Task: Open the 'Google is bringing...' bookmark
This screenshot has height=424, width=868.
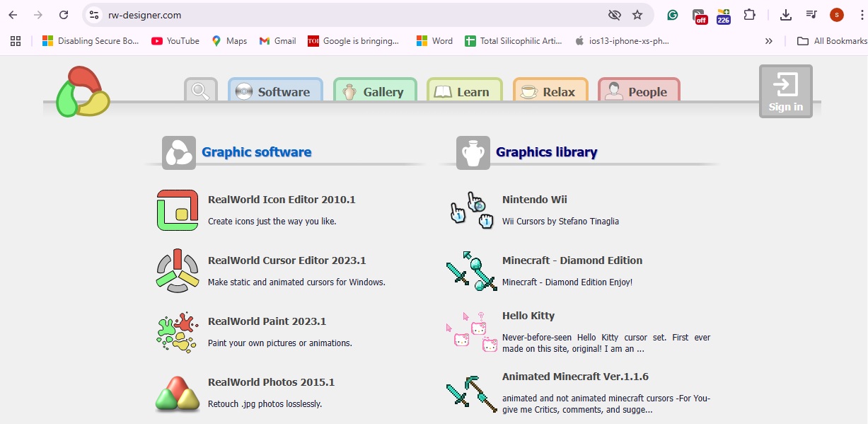Action: [353, 41]
